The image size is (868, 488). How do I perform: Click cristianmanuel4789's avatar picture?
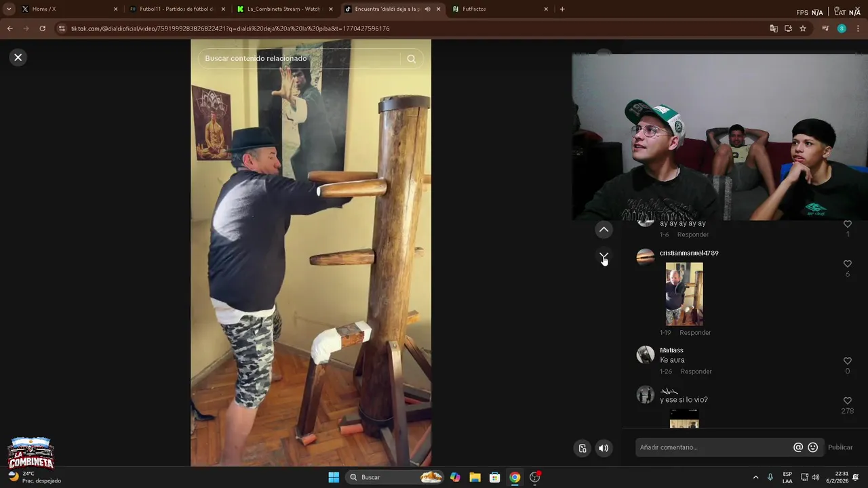[646, 257]
